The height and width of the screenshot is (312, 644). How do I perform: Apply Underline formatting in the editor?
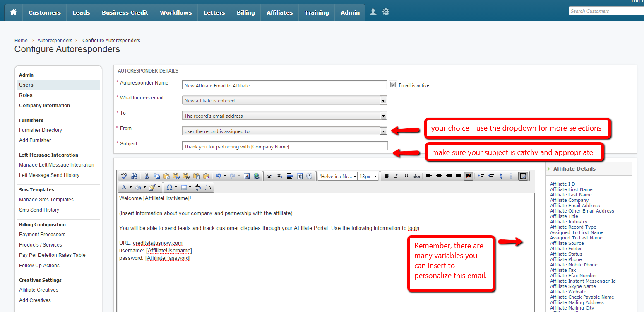point(406,176)
